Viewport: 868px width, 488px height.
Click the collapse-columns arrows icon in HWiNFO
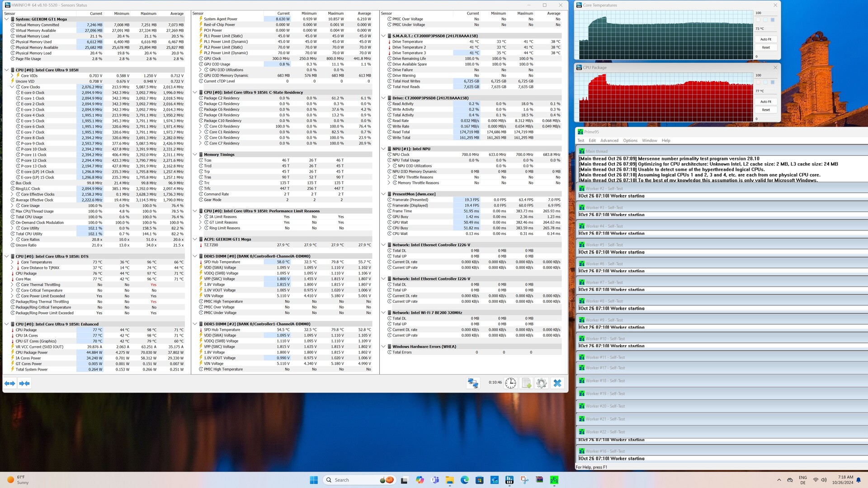[x=24, y=383]
